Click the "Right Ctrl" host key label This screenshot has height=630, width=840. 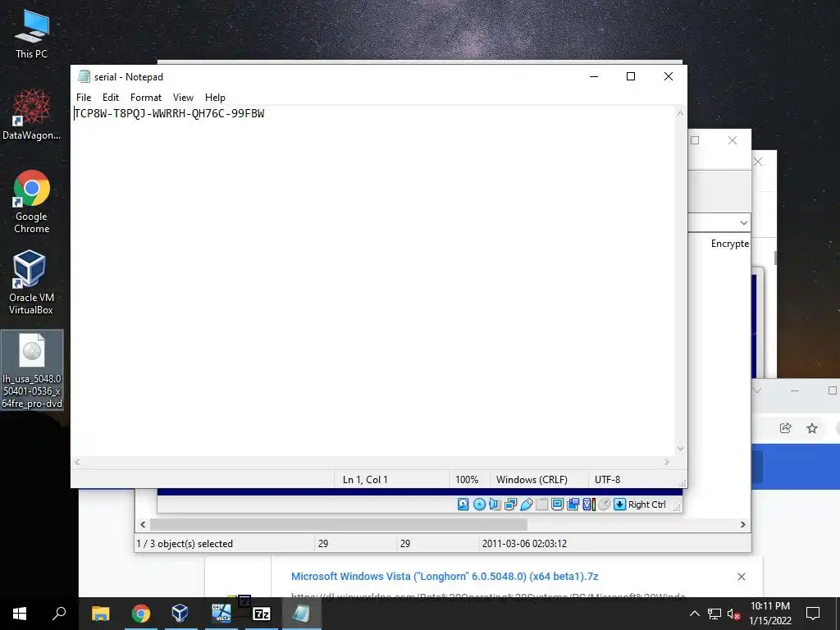pos(647,504)
